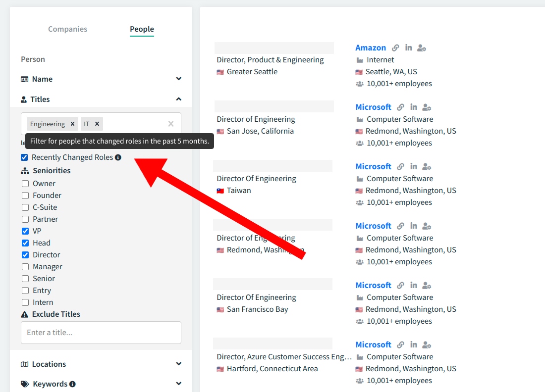Click 'Director, Azure Customer Success Eng…' title
545x392 pixels.
click(284, 356)
